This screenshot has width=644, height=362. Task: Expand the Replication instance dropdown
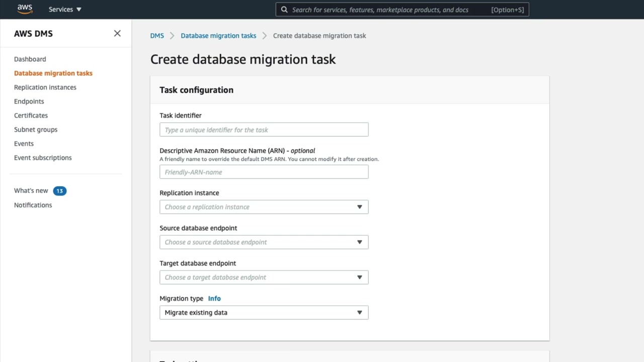[264, 207]
